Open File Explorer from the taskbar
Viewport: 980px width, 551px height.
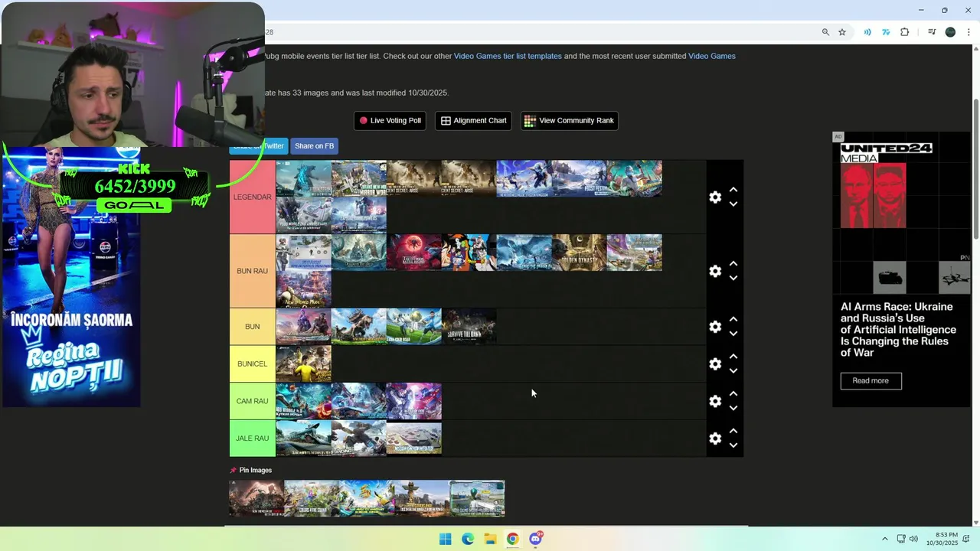490,539
